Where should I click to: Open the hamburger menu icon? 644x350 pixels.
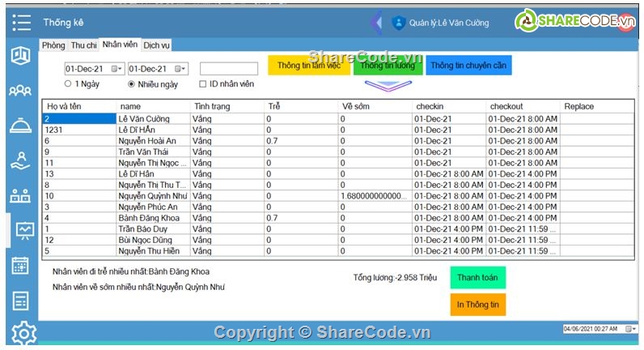pos(21,23)
